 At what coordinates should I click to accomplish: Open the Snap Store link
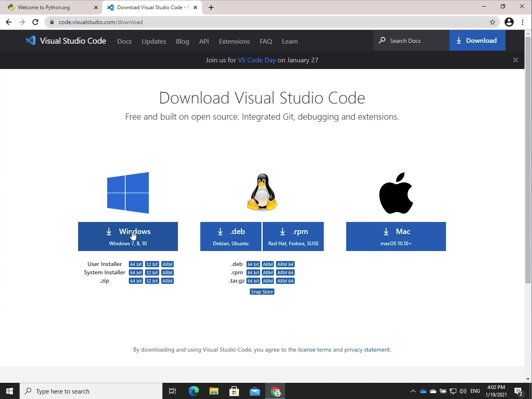pos(262,292)
